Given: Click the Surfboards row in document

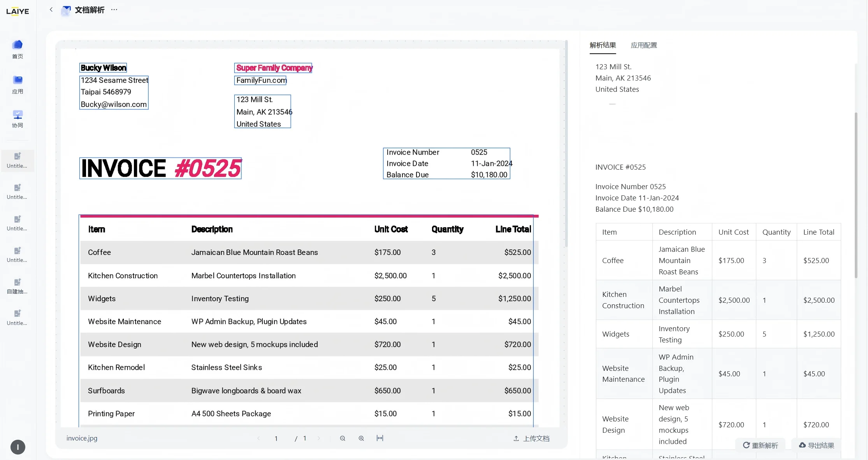Looking at the screenshot, I should point(309,390).
